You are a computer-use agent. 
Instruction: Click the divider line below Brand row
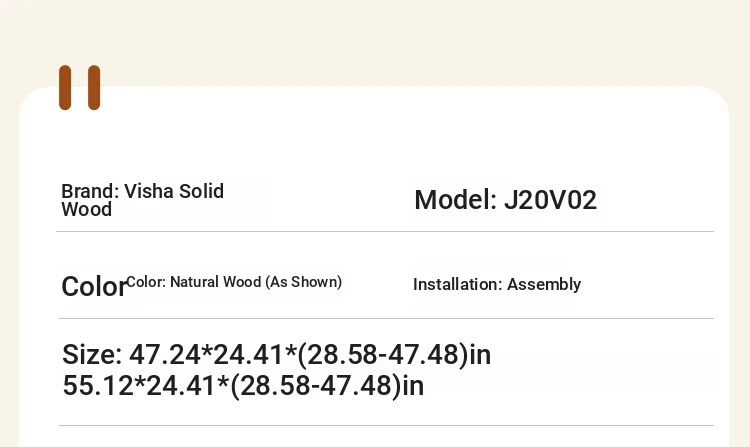(x=385, y=231)
